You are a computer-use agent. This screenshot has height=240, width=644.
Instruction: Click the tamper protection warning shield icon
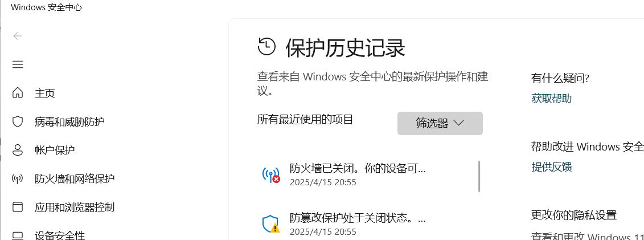(x=271, y=223)
